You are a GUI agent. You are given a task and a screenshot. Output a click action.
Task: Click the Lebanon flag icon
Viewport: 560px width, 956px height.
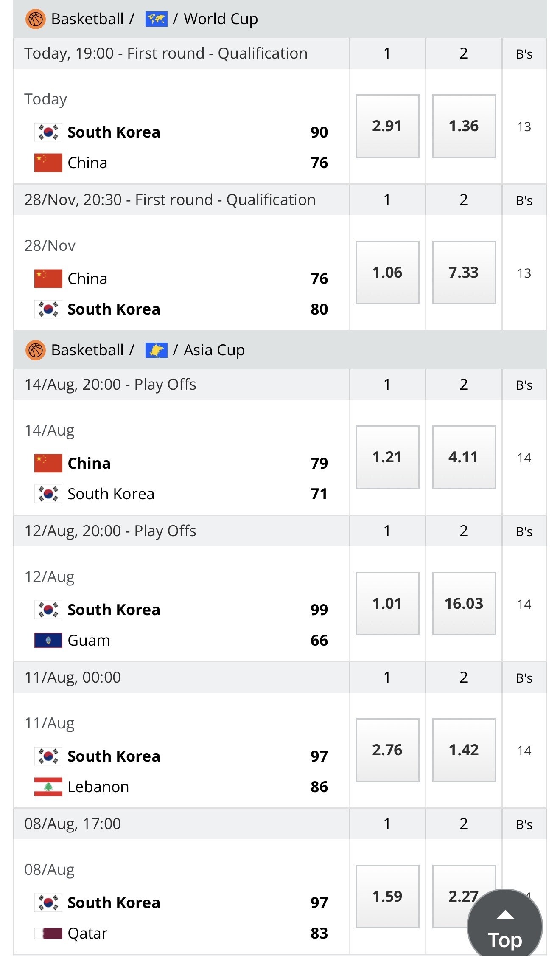coord(48,787)
